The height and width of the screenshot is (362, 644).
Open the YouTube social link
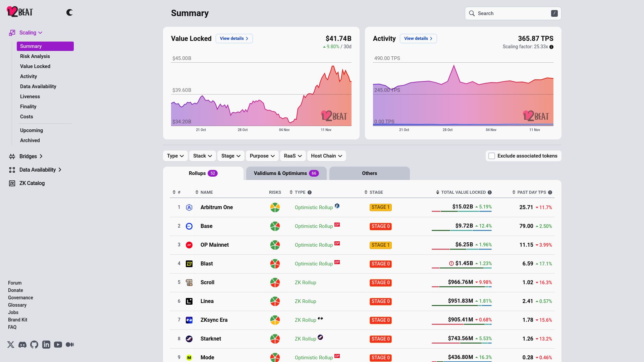point(58,345)
